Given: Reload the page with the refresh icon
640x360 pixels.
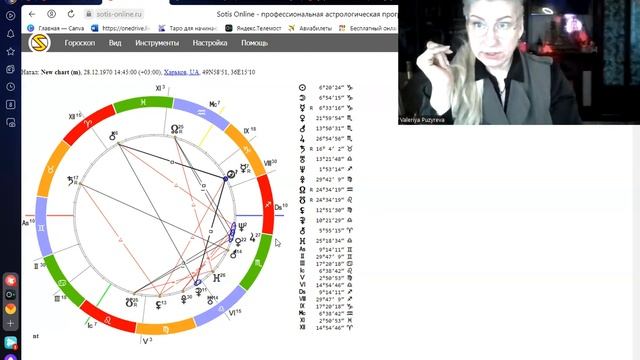Looking at the screenshot, I should (71, 14).
